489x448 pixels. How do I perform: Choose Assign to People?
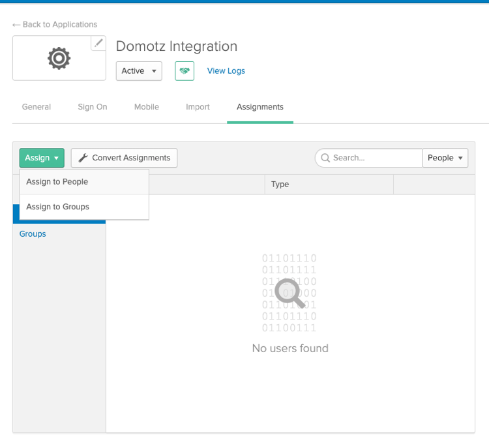click(x=84, y=182)
